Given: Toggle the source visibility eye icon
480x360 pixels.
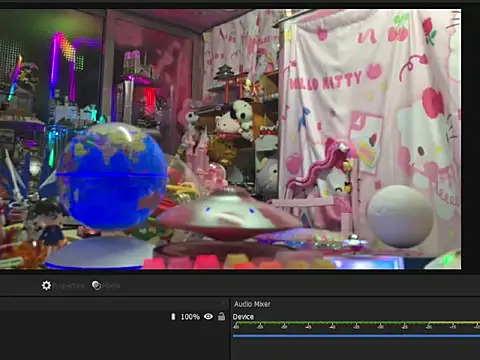Looking at the screenshot, I should [208, 316].
